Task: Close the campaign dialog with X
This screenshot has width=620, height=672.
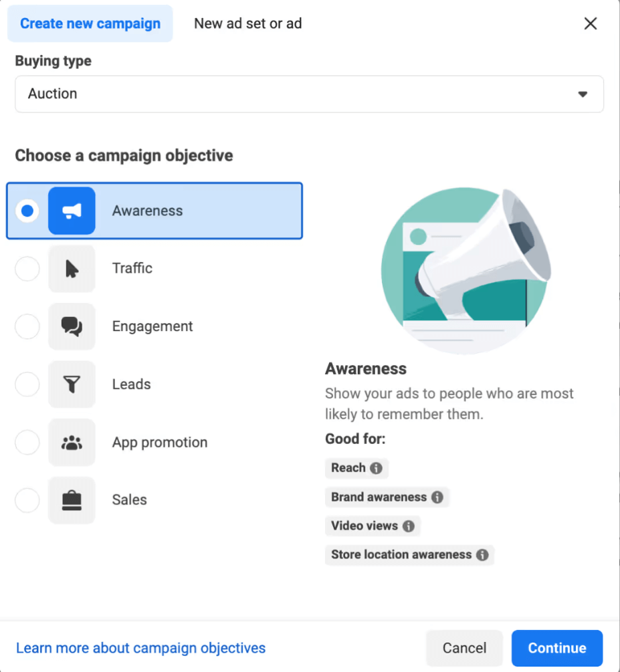Action: tap(591, 23)
